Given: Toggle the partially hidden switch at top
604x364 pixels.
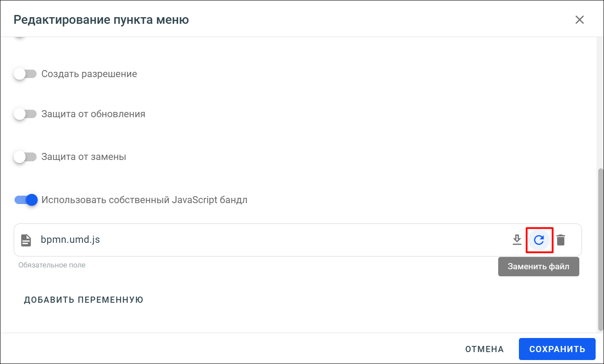Looking at the screenshot, I should pos(19,38).
